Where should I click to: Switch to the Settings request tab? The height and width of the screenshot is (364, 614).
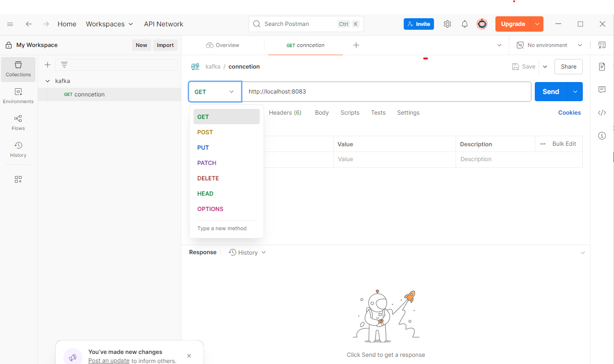[x=408, y=113]
